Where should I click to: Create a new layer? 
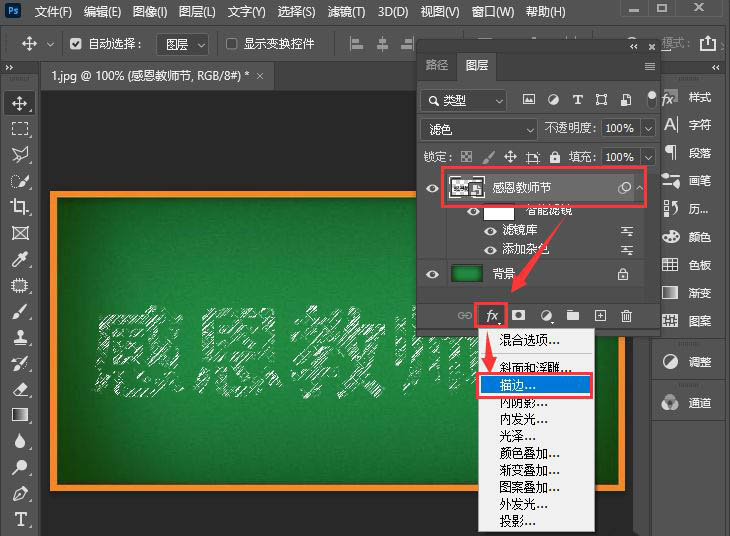601,316
